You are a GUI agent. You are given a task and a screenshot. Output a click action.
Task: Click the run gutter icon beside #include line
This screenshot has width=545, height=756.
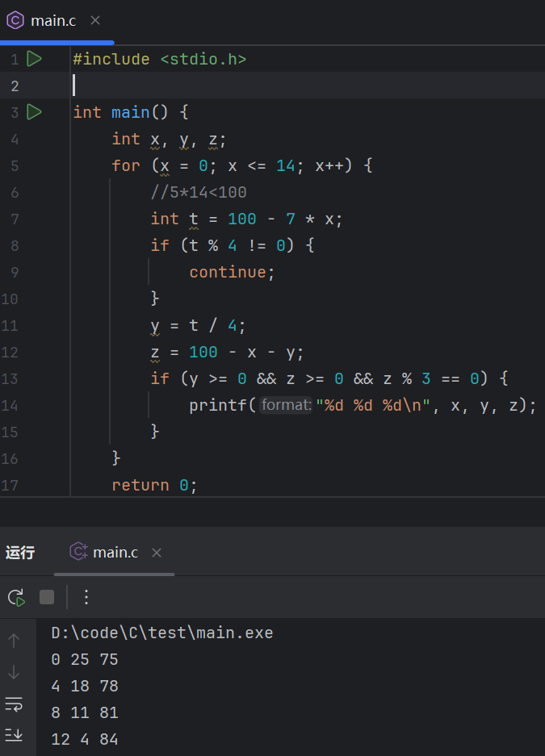[34, 59]
